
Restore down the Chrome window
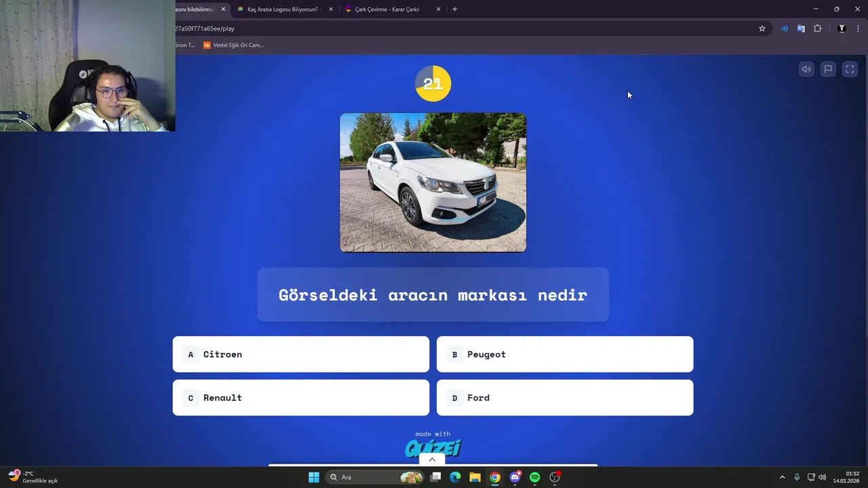(836, 9)
